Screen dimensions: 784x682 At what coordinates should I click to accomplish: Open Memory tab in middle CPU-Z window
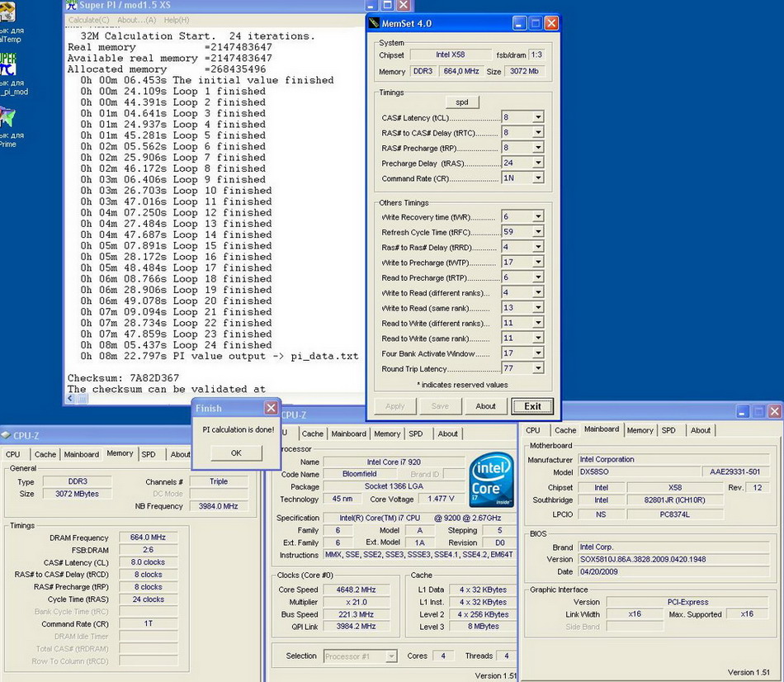click(x=387, y=433)
